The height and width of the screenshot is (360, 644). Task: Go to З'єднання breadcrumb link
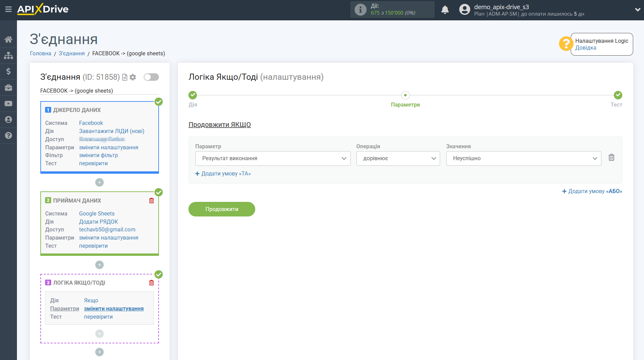[x=72, y=54]
